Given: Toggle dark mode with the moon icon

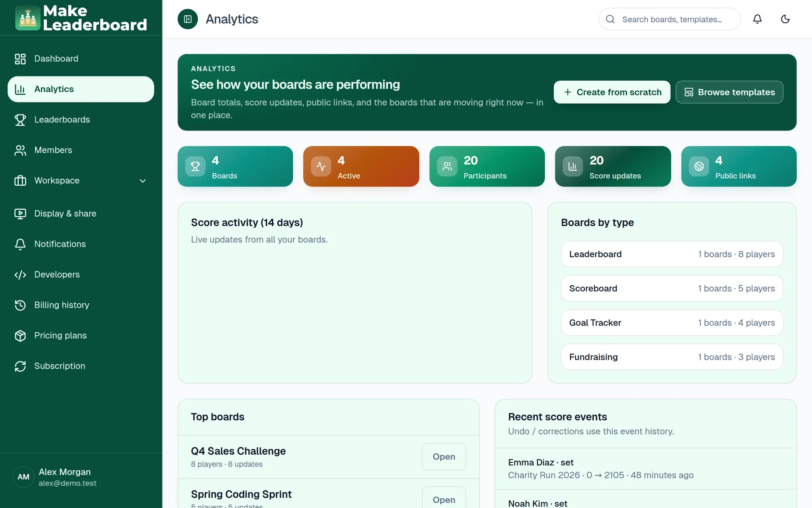Looking at the screenshot, I should click(x=785, y=19).
